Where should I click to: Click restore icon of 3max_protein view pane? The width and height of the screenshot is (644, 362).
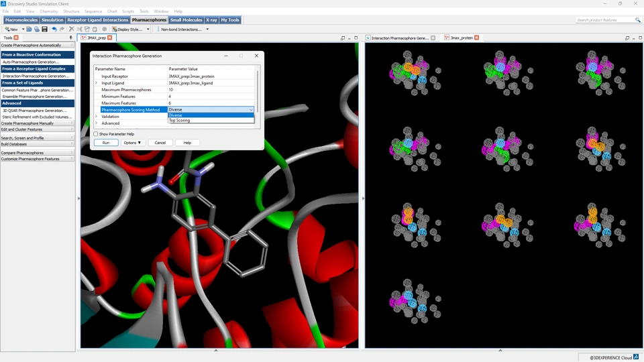(627, 38)
